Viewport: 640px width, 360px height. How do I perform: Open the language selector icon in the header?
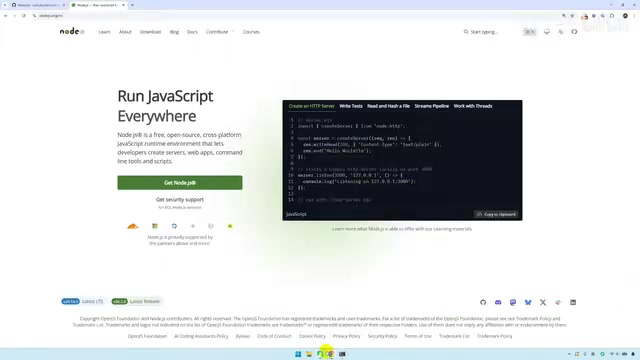click(x=560, y=32)
